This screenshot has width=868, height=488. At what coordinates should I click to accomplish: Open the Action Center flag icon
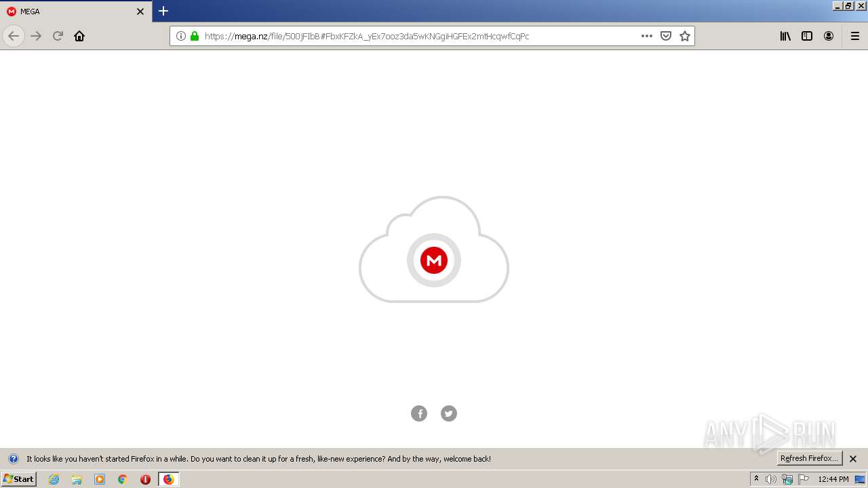point(804,479)
